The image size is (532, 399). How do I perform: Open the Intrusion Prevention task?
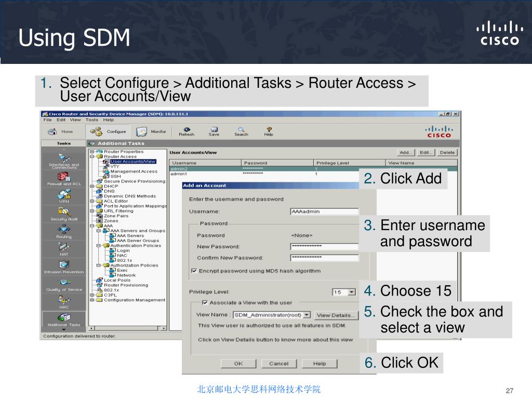(x=64, y=267)
